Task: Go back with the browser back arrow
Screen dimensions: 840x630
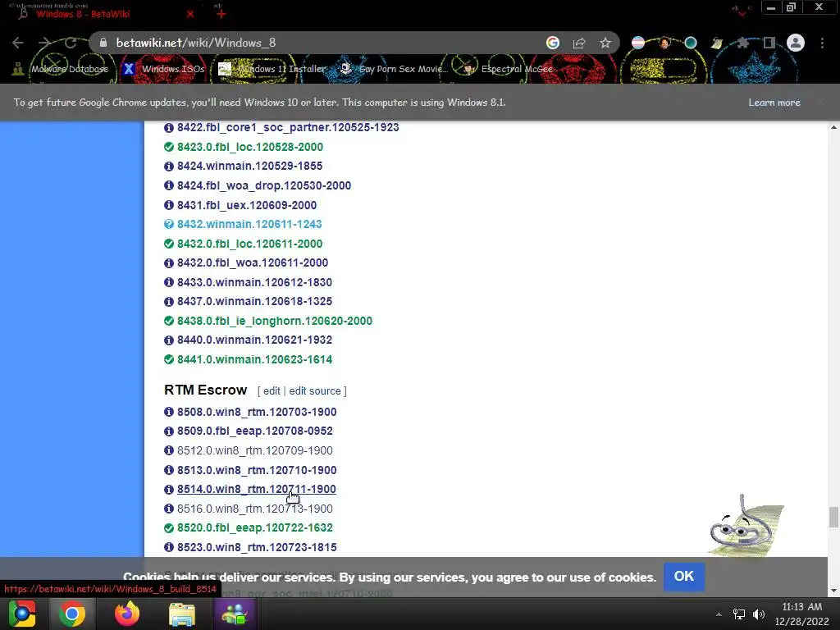Action: [18, 43]
